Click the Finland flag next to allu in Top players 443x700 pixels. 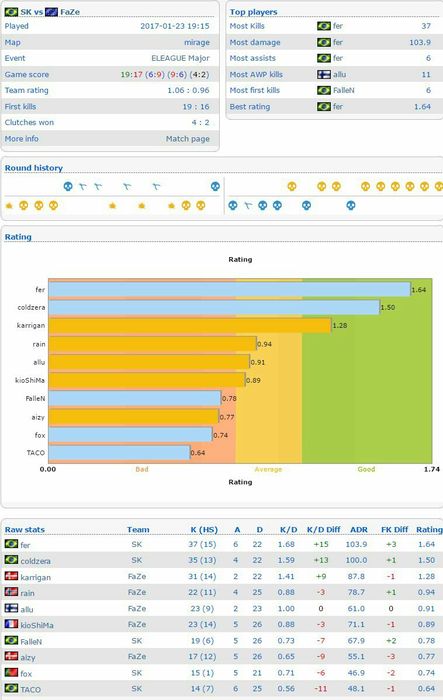pyautogui.click(x=324, y=75)
